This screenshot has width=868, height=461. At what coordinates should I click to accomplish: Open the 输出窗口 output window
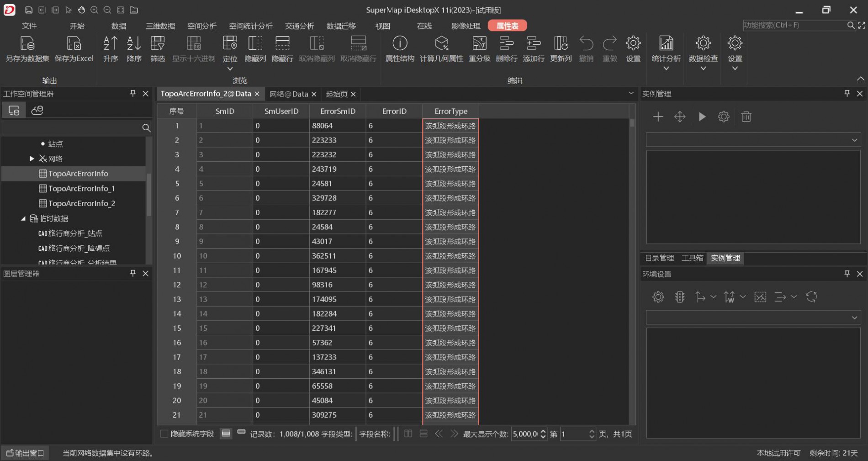(25, 453)
